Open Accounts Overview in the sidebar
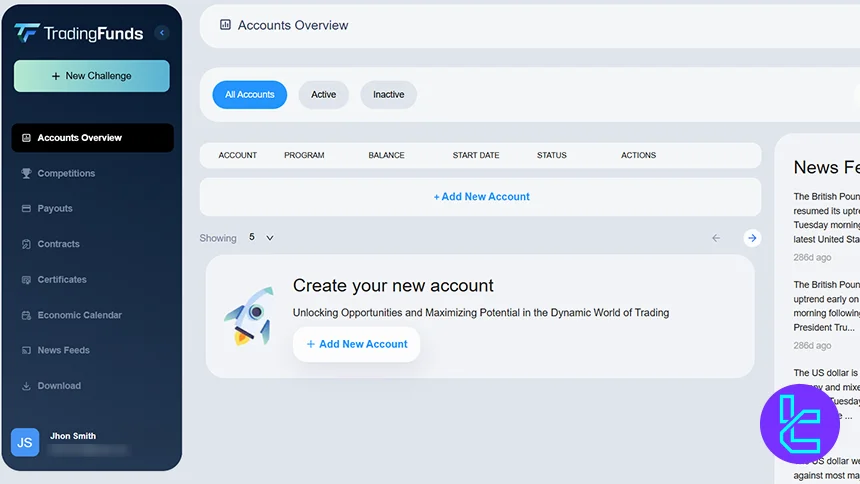Viewport: 860px width, 484px height. pyautogui.click(x=92, y=138)
